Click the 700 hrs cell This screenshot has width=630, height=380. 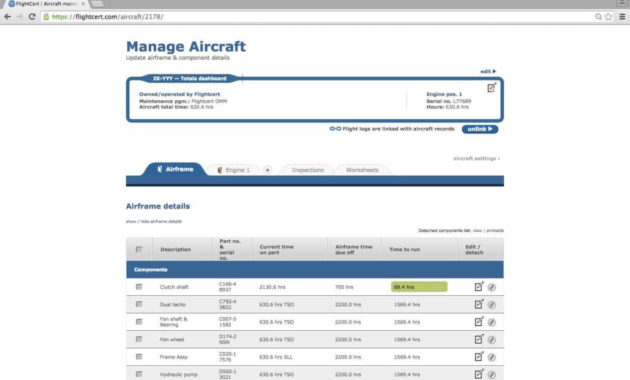(x=344, y=287)
